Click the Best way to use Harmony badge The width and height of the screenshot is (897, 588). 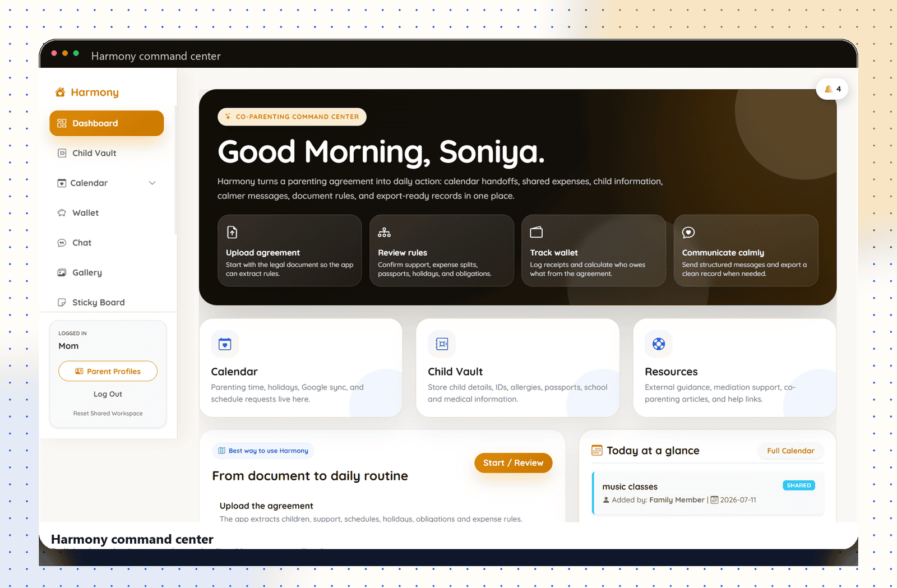click(x=263, y=451)
